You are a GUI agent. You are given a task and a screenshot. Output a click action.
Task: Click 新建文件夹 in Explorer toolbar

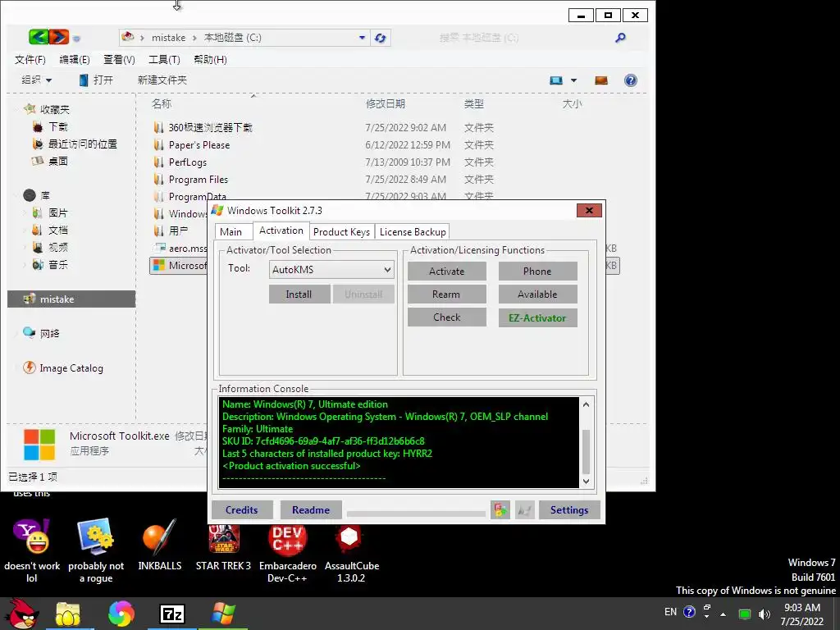pyautogui.click(x=162, y=80)
